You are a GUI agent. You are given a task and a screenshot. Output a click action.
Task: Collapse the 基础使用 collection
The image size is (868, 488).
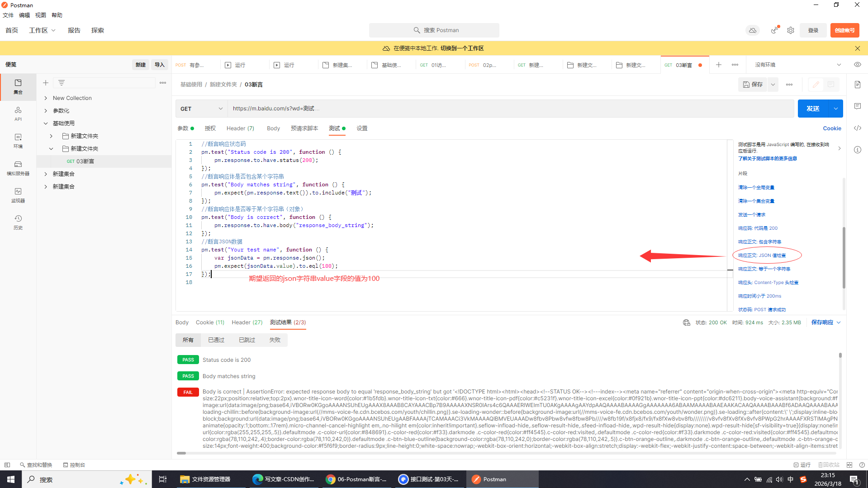pyautogui.click(x=46, y=123)
